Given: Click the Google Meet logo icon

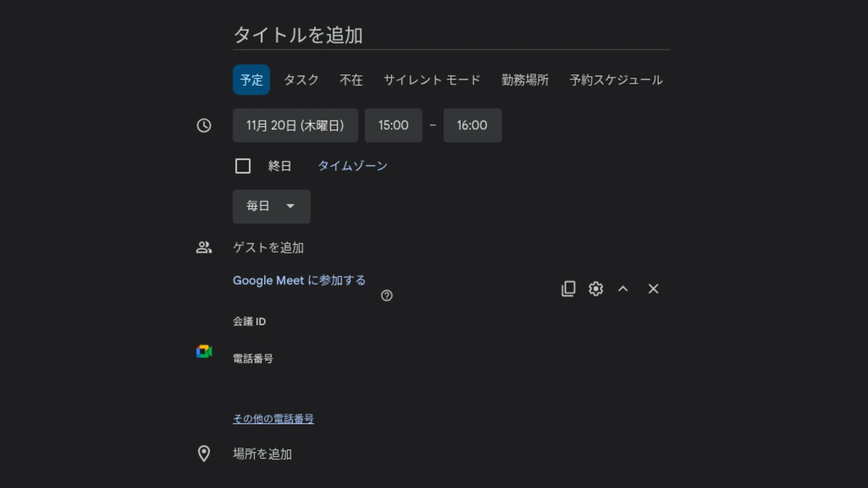Looking at the screenshot, I should 204,352.
